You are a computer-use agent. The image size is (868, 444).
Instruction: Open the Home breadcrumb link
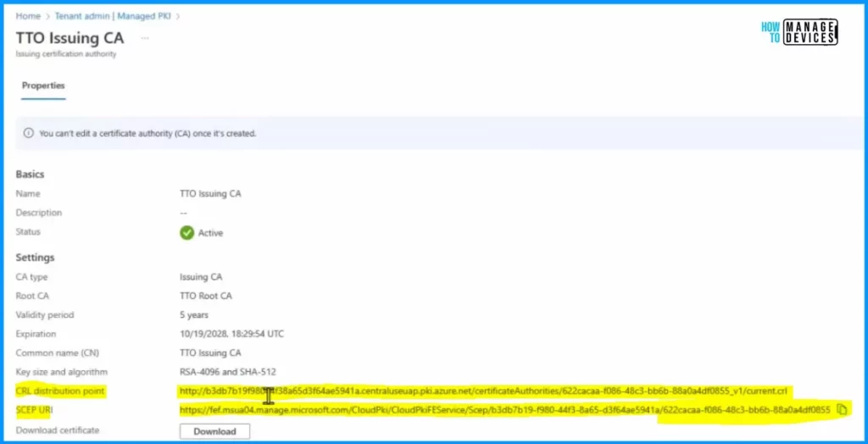point(28,16)
